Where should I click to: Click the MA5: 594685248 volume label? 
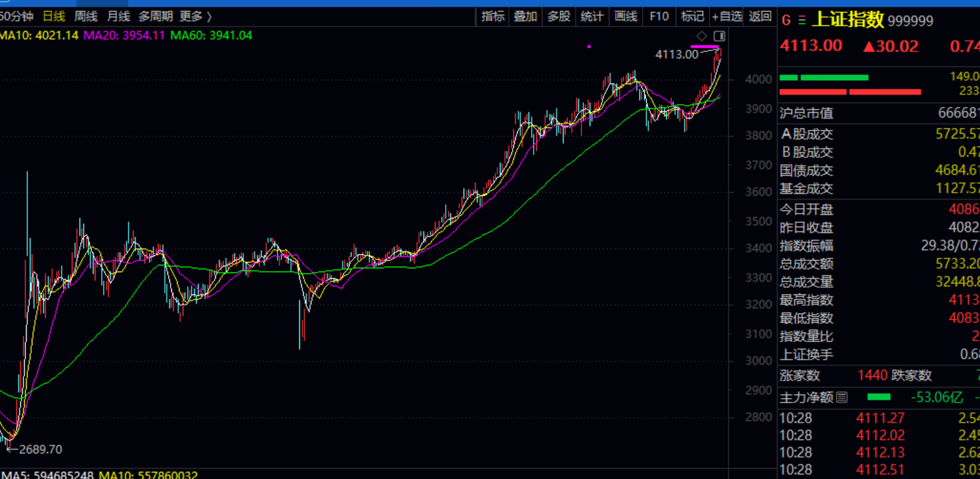point(47,475)
